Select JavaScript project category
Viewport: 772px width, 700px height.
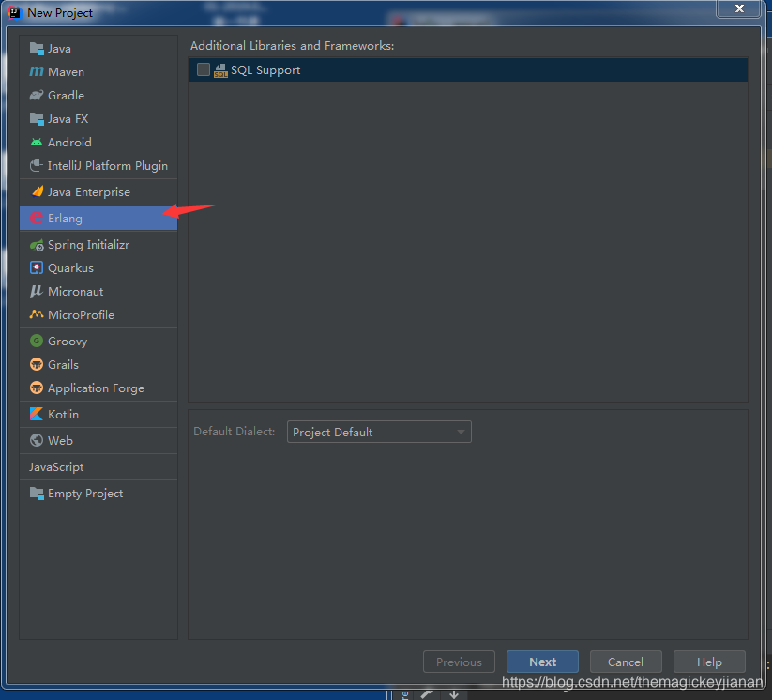coord(56,467)
